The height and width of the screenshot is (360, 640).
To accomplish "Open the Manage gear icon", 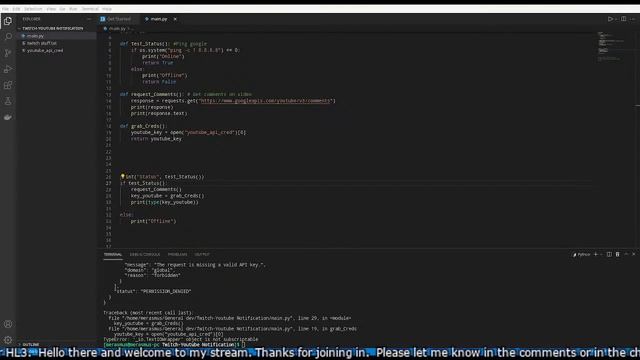I will pos(8,340).
